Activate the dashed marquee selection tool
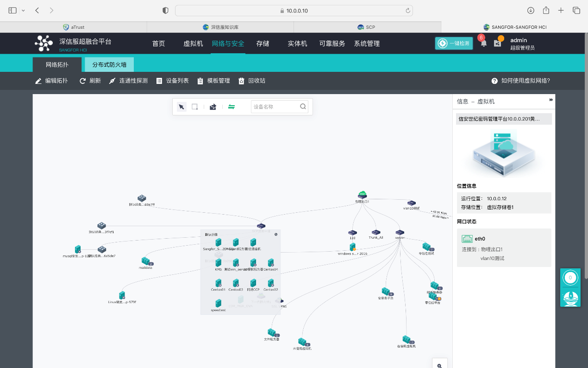This screenshot has width=588, height=368. [194, 107]
